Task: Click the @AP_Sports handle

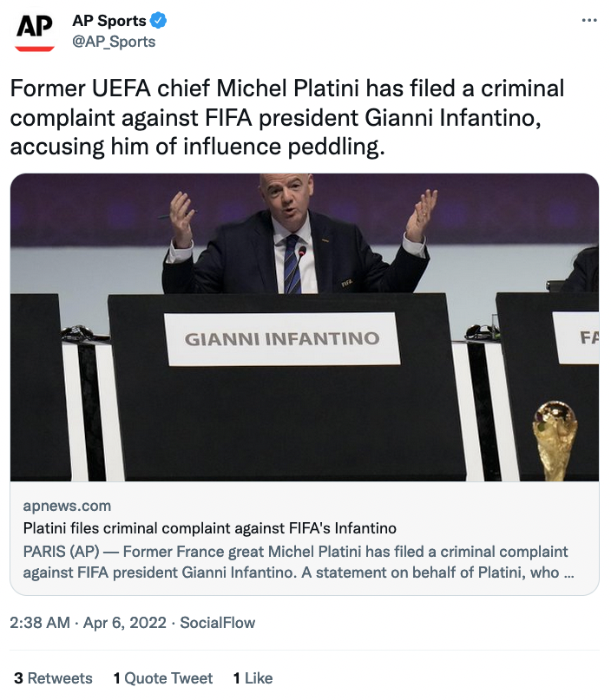Action: 114,42
